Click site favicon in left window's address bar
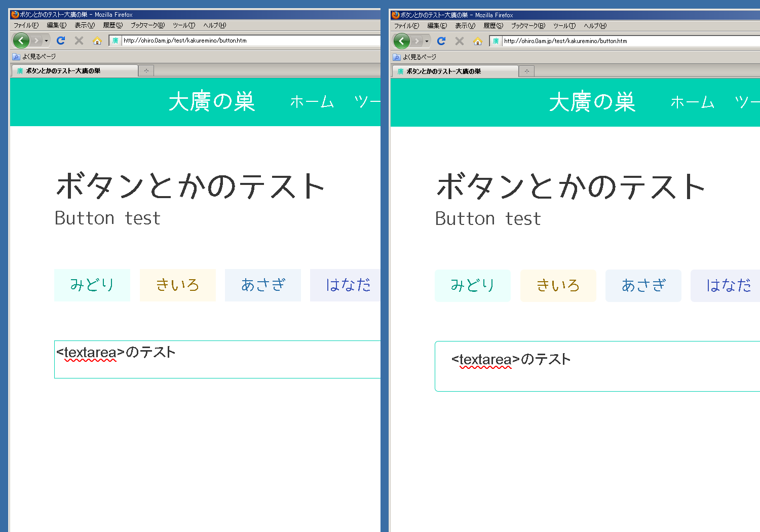This screenshot has width=760, height=532. [116, 41]
